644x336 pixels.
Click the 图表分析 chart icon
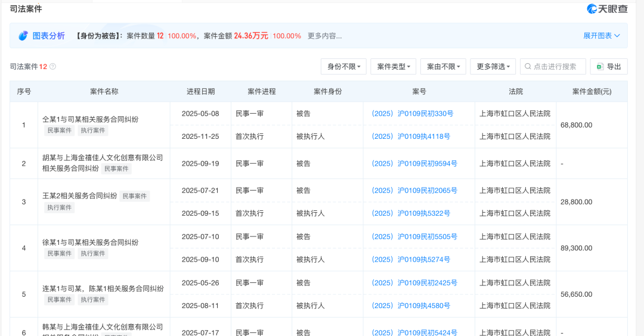[x=23, y=36]
